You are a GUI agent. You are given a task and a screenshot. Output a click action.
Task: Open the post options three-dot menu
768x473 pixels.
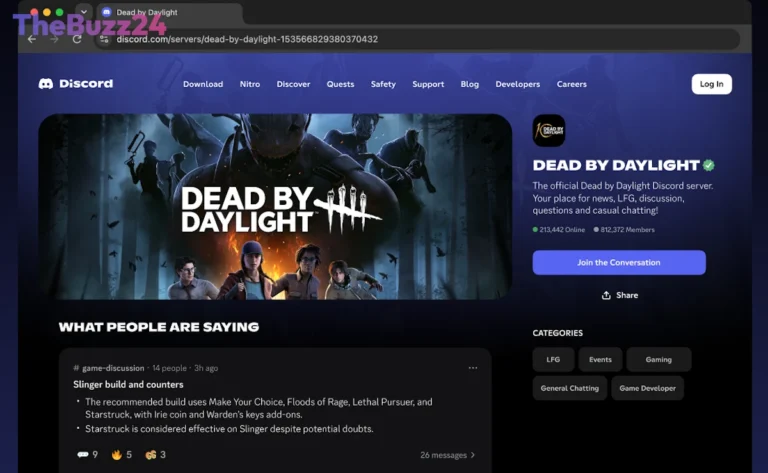(473, 368)
